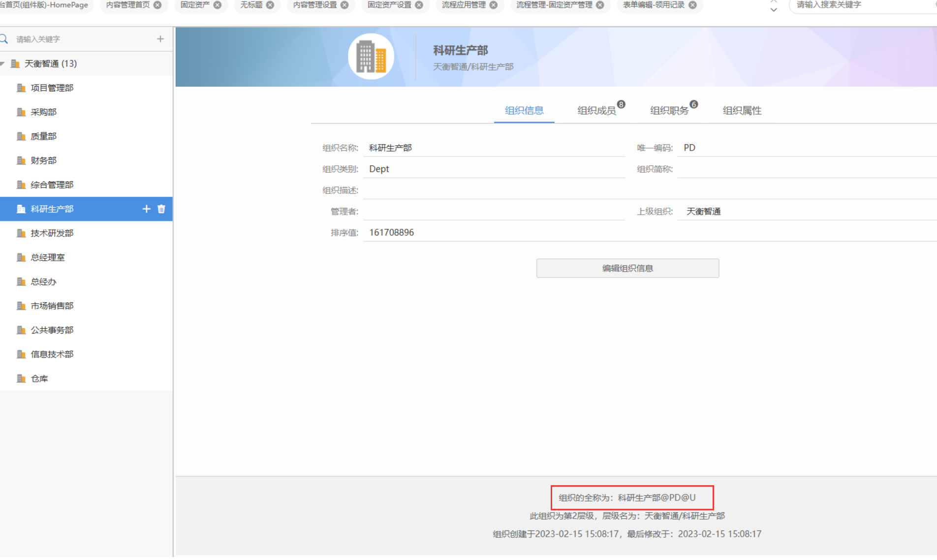Click the empty 组织简称 field
The height and width of the screenshot is (560, 937).
click(807, 169)
